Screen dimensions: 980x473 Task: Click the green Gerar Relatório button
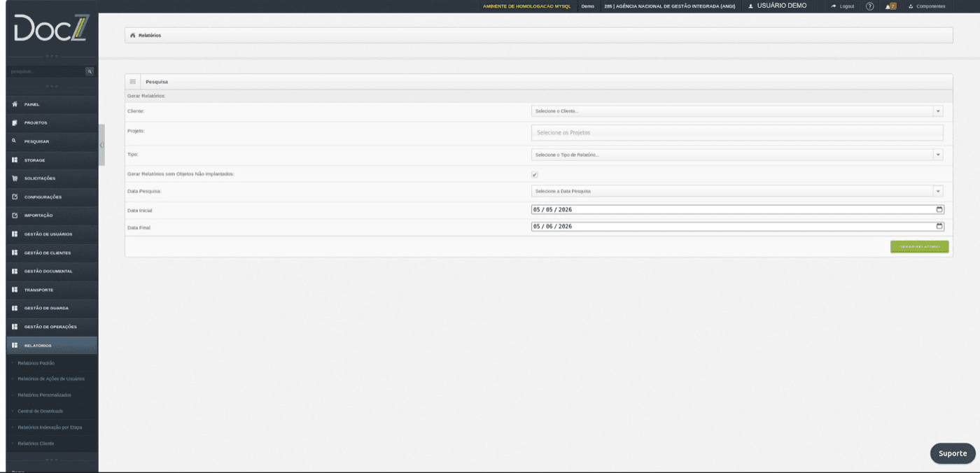pyautogui.click(x=919, y=247)
